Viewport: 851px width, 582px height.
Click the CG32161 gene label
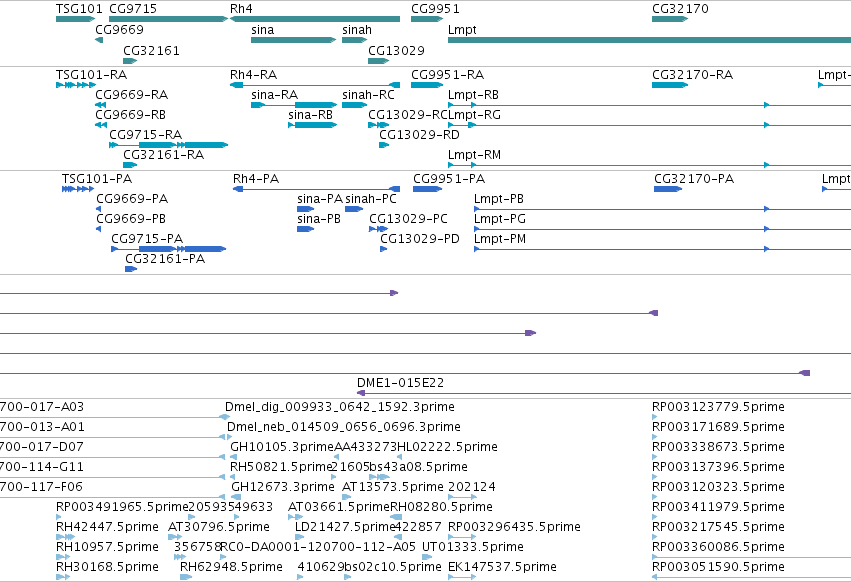pyautogui.click(x=151, y=50)
